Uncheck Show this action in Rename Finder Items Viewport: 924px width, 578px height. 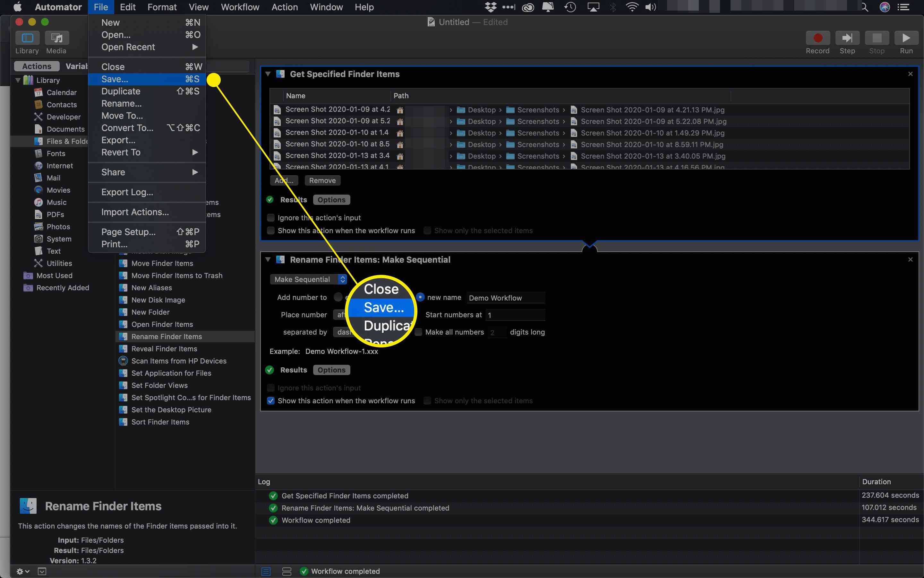coord(271,401)
